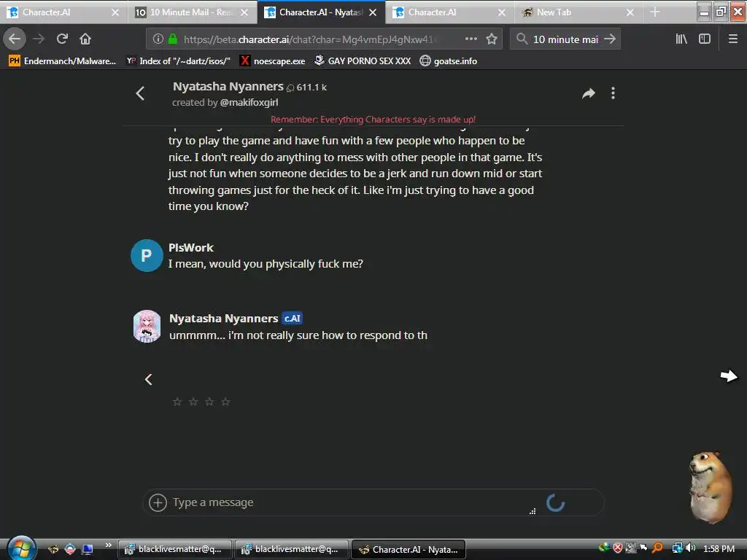Click the search box with 10 minute mai
Viewport: 747px width, 560px height.
click(565, 39)
